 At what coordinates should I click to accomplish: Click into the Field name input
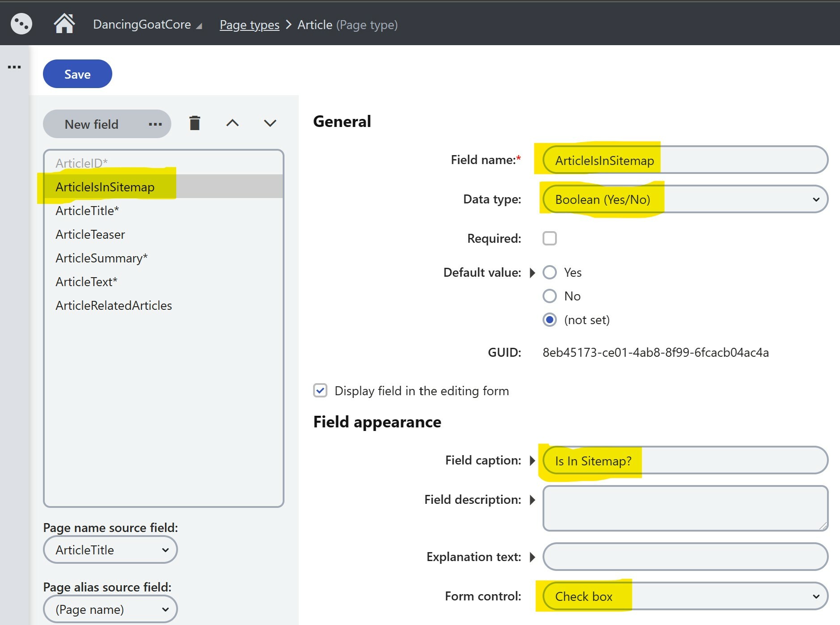(x=685, y=160)
